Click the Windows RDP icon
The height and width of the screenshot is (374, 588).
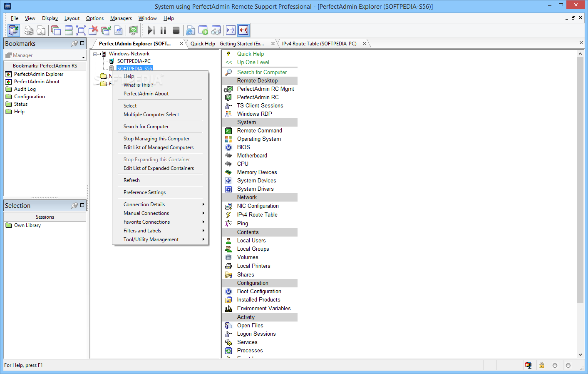(228, 114)
